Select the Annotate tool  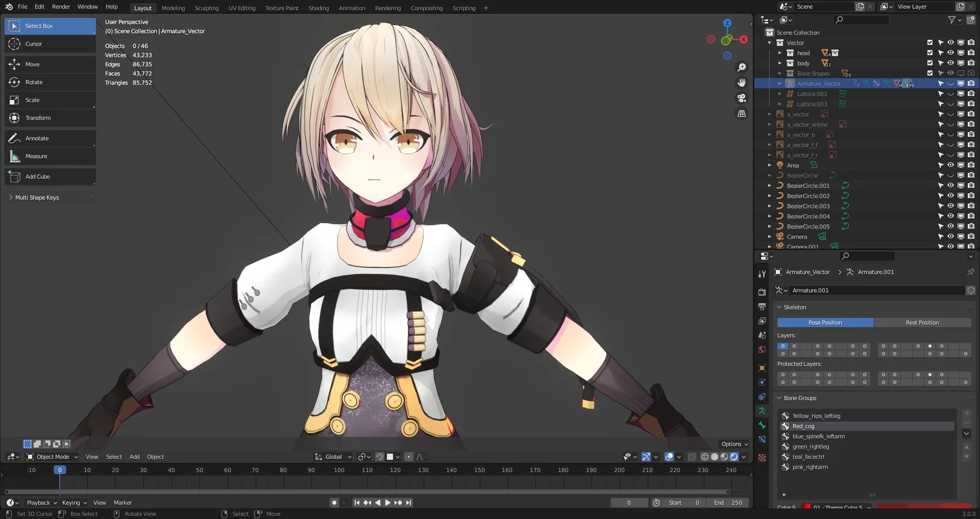[x=50, y=138]
